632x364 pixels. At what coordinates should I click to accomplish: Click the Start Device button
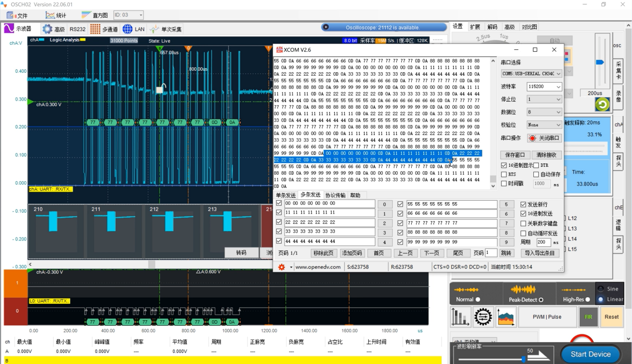click(x=591, y=354)
